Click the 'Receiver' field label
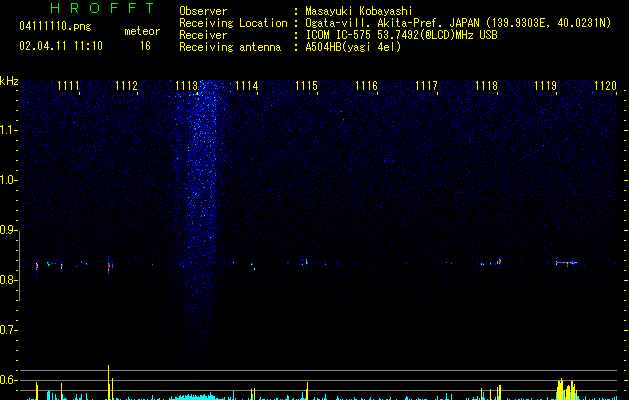 coord(203,35)
